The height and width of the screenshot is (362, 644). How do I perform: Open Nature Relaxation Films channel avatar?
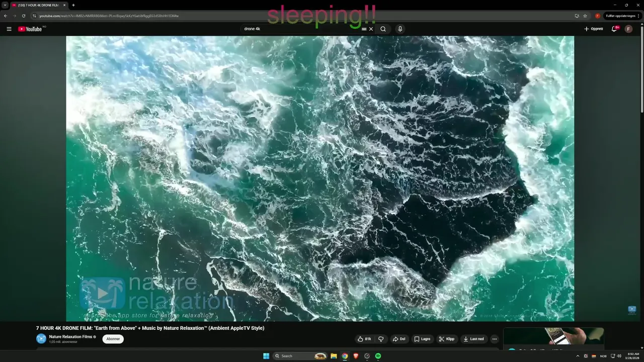[41, 339]
